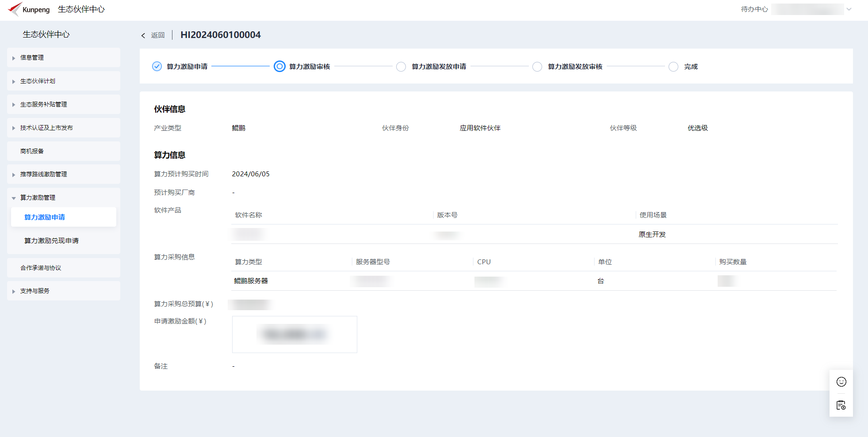Viewport: 868px width, 437px height.
Task: Click the 算力激励发放审核 step label
Action: (575, 66)
